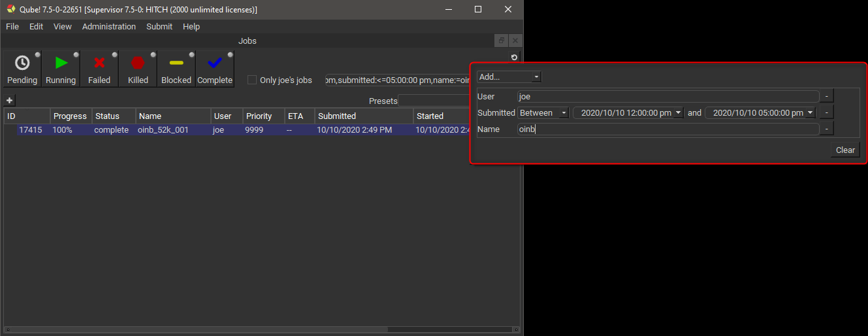Click the plus icon above ID column

tap(9, 101)
